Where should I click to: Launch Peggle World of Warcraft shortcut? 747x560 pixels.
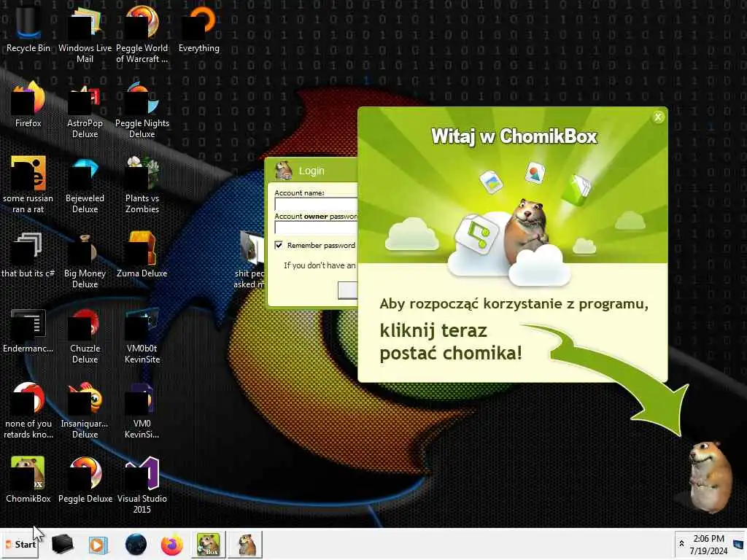point(142,34)
